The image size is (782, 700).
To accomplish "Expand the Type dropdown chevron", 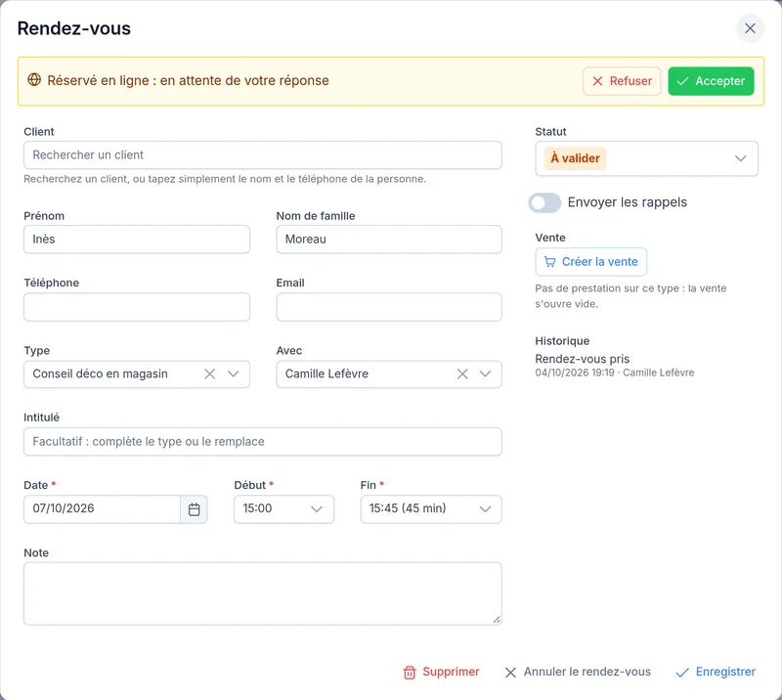I will point(233,374).
